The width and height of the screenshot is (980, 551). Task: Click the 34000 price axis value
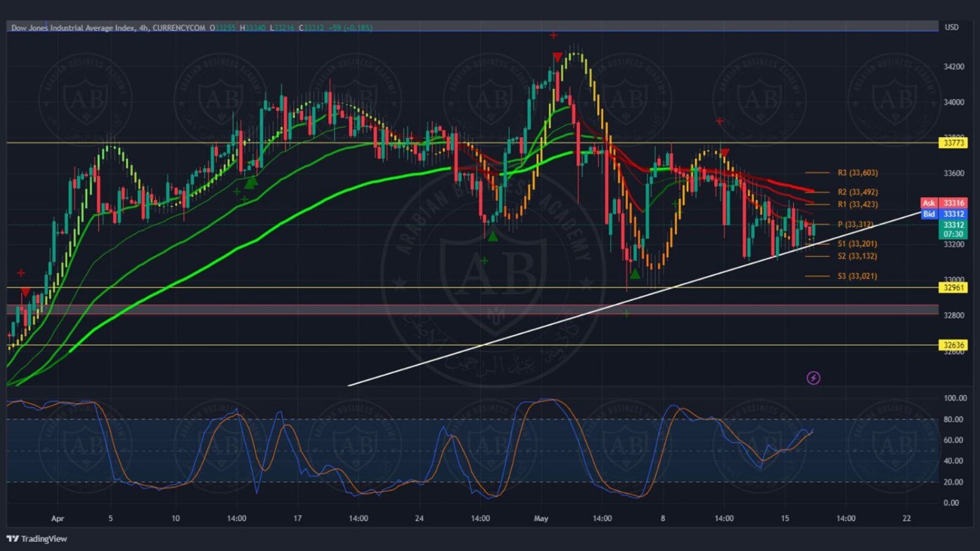954,102
